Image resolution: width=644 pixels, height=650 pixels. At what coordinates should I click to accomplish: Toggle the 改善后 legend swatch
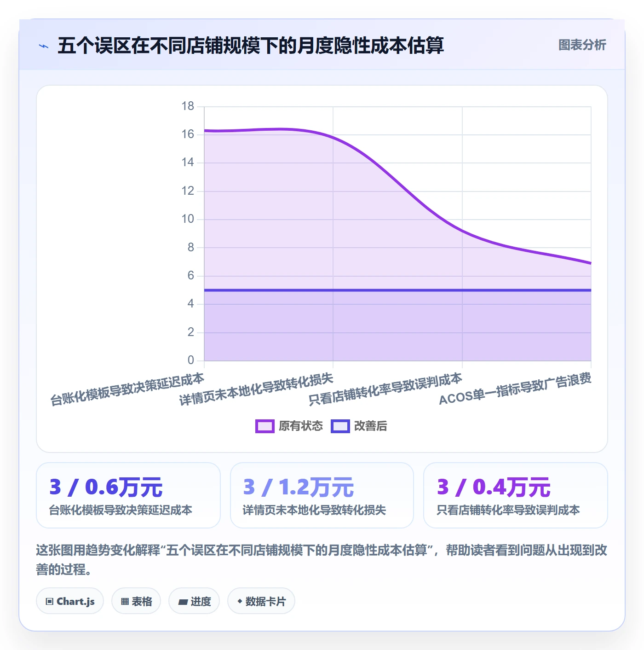[x=340, y=426]
